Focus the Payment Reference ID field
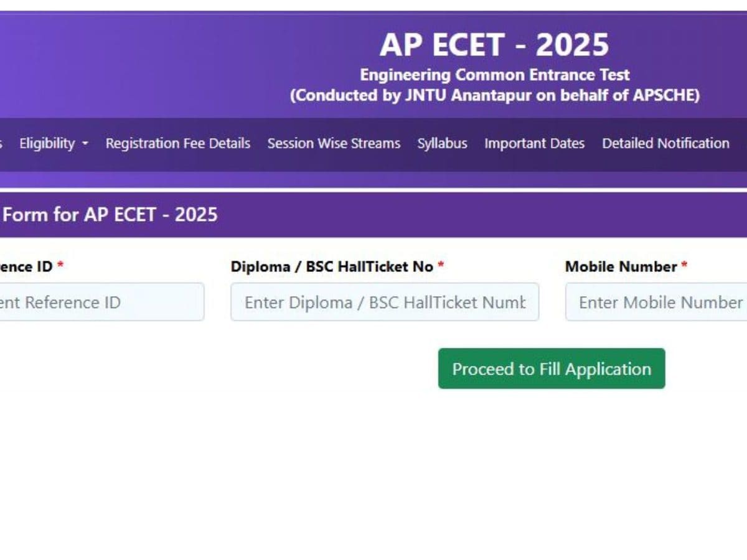Viewport: 747px width, 560px height. coord(100,302)
